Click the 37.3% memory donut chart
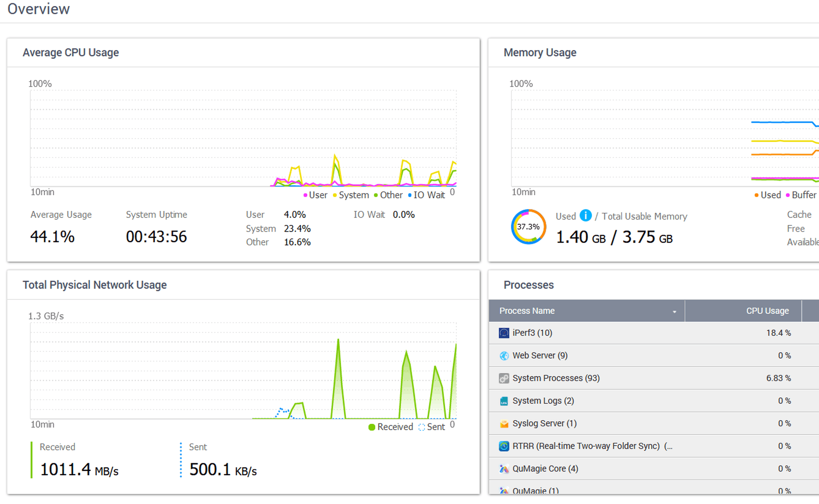 [x=528, y=227]
